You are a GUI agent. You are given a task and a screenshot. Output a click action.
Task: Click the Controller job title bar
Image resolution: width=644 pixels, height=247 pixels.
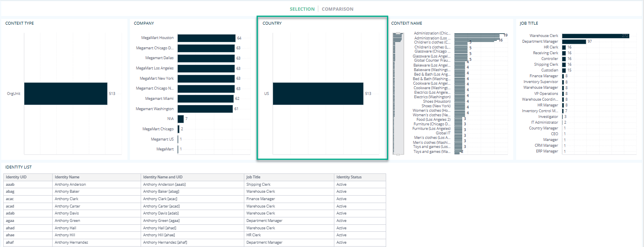564,59
